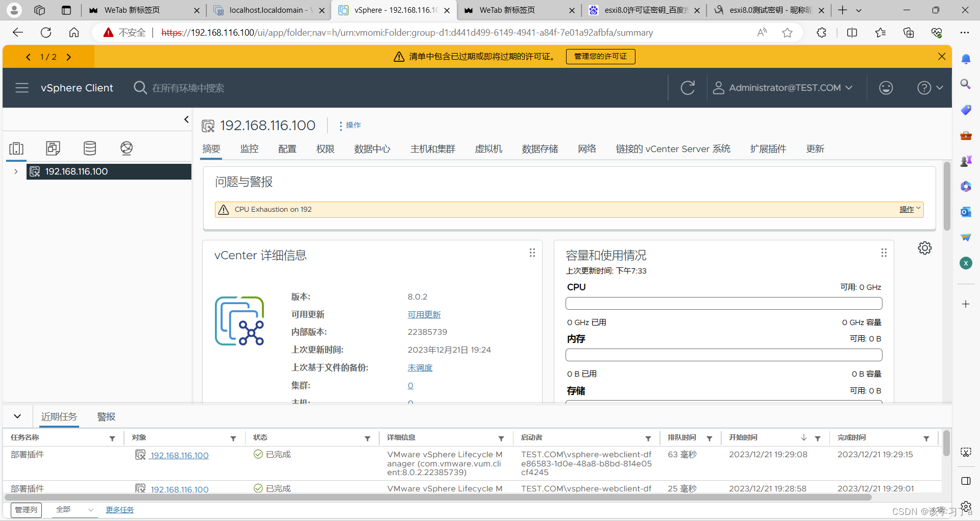Click the CPU usage bar
The image size is (980, 521).
(x=724, y=304)
